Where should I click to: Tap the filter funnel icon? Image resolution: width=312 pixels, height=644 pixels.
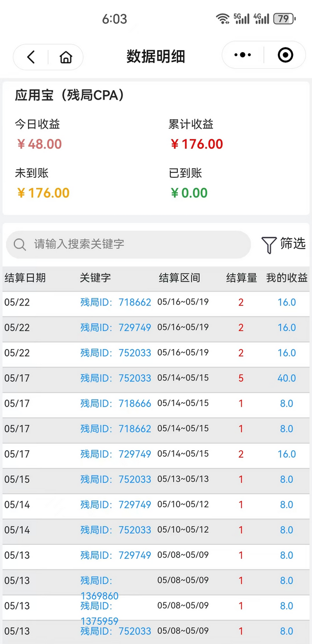pyautogui.click(x=269, y=245)
